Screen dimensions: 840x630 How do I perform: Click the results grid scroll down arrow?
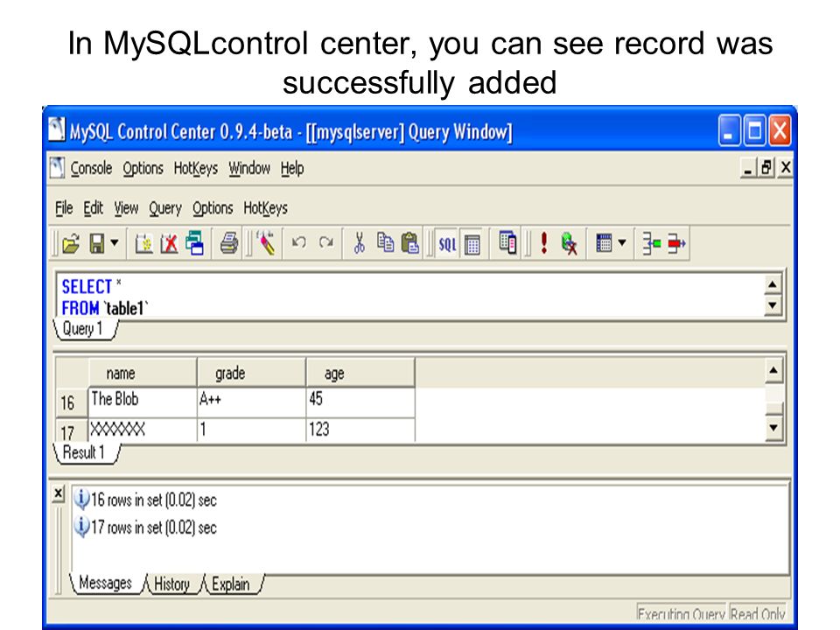[x=773, y=428]
